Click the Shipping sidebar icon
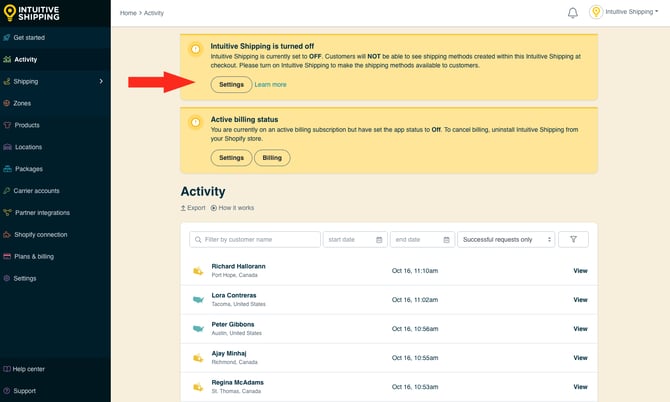Screen dimensions: 670x402 pyautogui.click(x=6, y=81)
